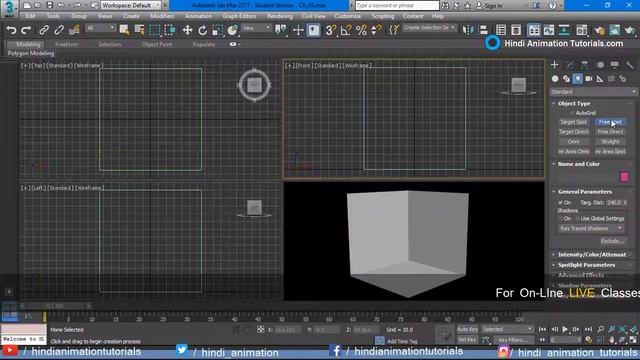Activate the Select and Scale tool
Image resolution: width=640 pixels, height=360 pixels.
pos(218,30)
